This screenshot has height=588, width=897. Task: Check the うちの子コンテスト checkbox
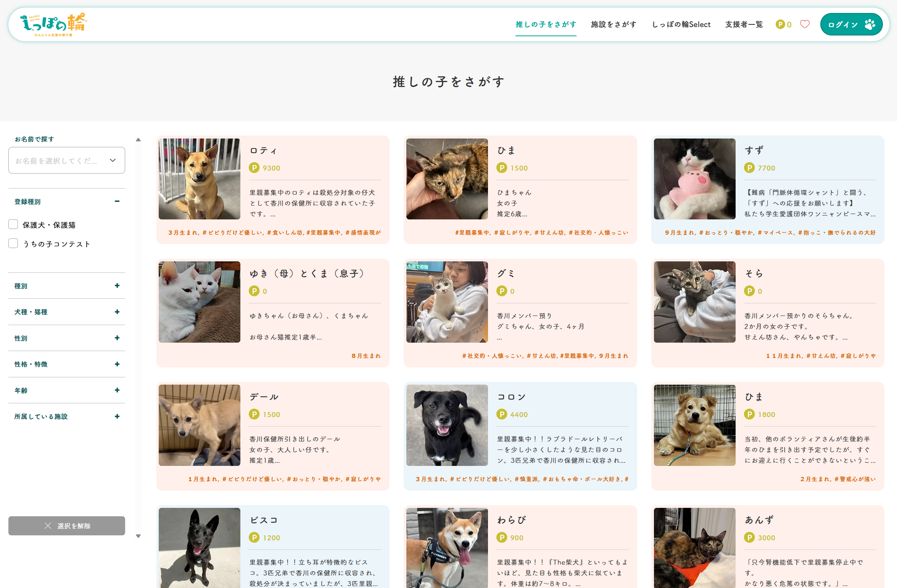[13, 243]
